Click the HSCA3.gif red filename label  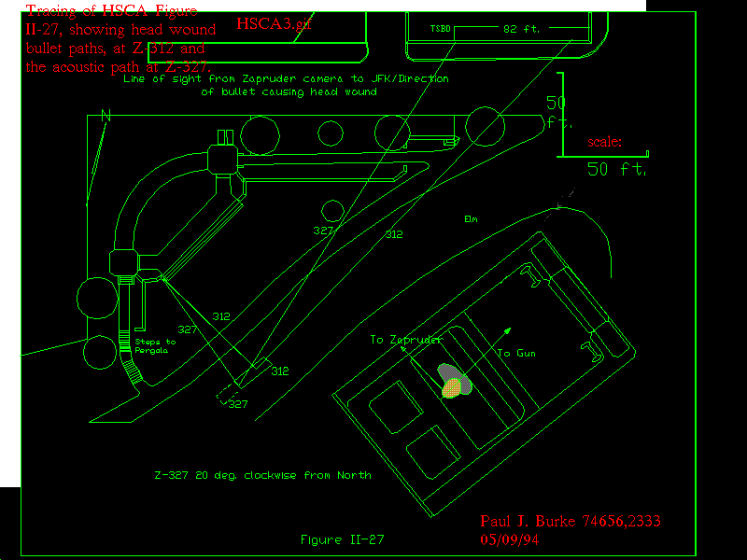click(x=274, y=23)
